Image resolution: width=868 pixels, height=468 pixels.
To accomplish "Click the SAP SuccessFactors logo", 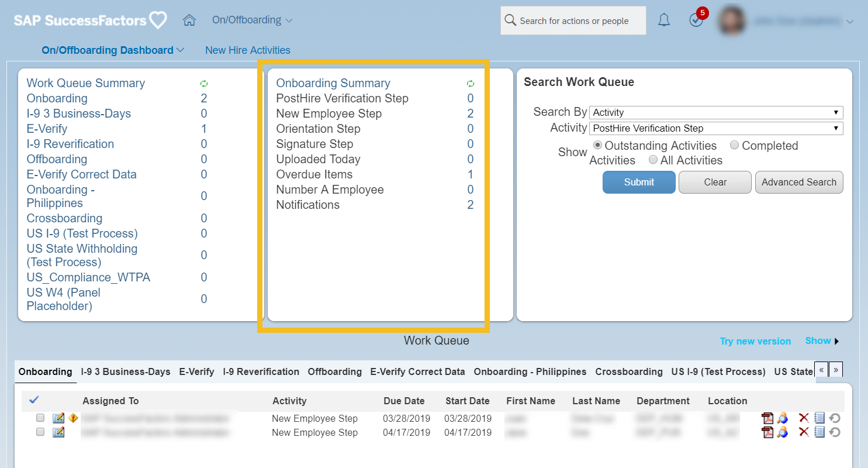I will click(91, 20).
